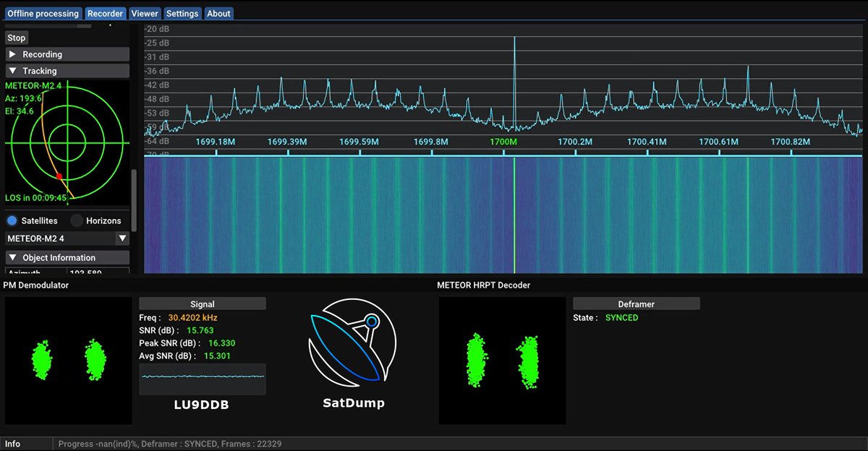Open the About tab
This screenshot has height=451, width=868.
point(218,13)
